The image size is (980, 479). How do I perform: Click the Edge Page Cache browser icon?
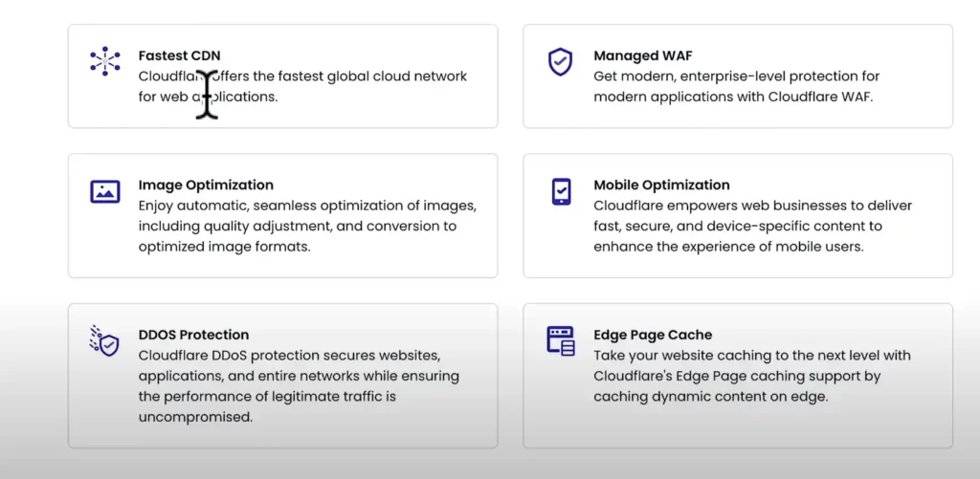(x=561, y=340)
